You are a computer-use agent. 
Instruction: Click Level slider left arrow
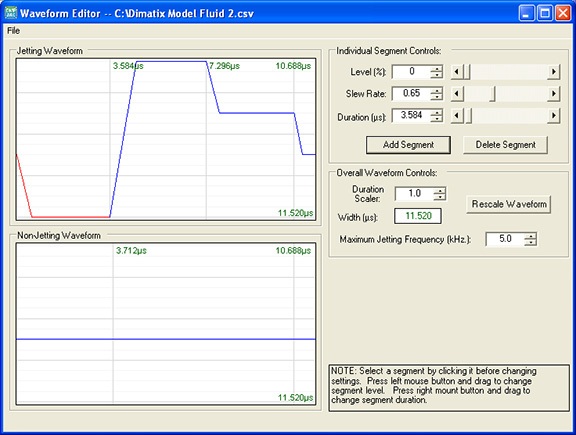(x=457, y=72)
